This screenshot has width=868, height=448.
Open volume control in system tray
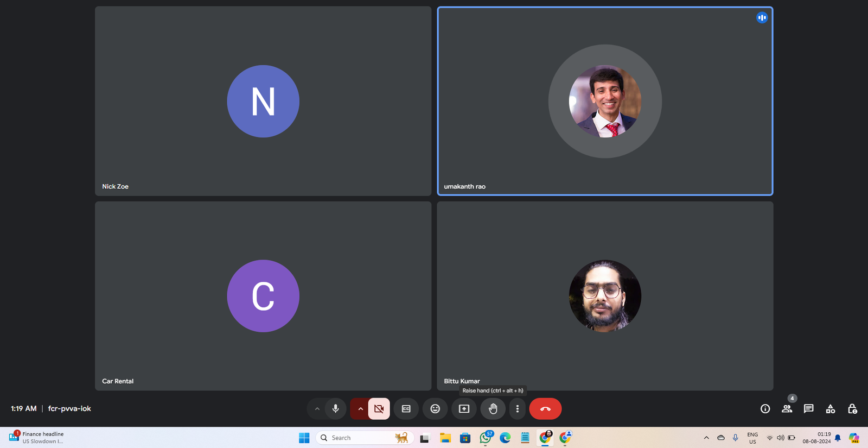(780, 438)
